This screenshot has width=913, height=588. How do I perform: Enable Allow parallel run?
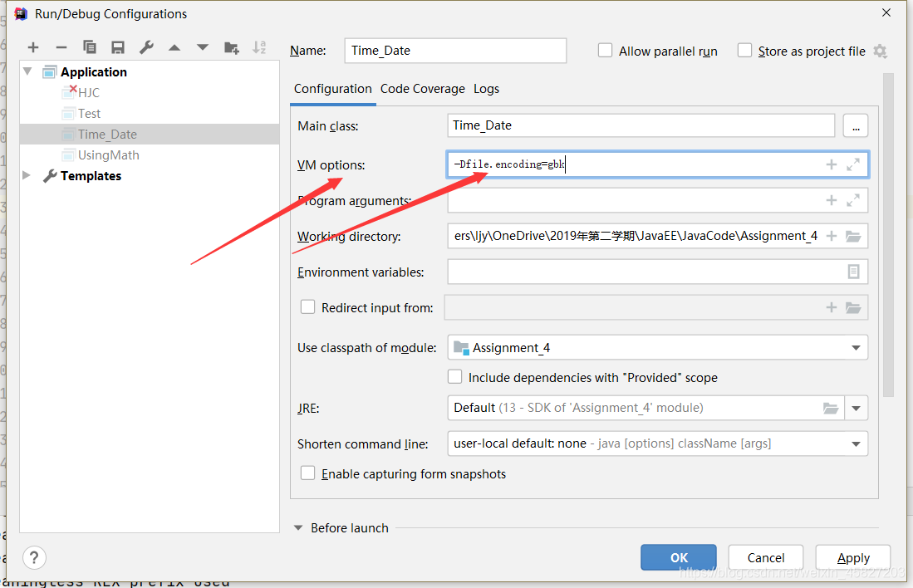pos(605,50)
